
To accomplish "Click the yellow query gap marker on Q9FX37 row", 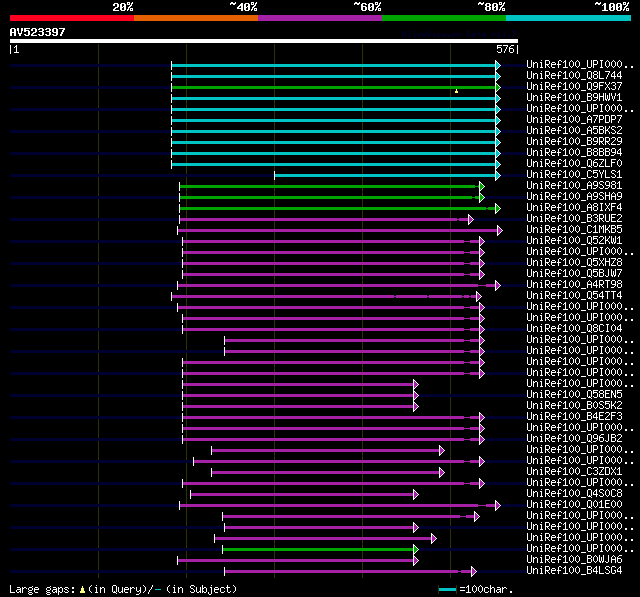I will 456,91.
